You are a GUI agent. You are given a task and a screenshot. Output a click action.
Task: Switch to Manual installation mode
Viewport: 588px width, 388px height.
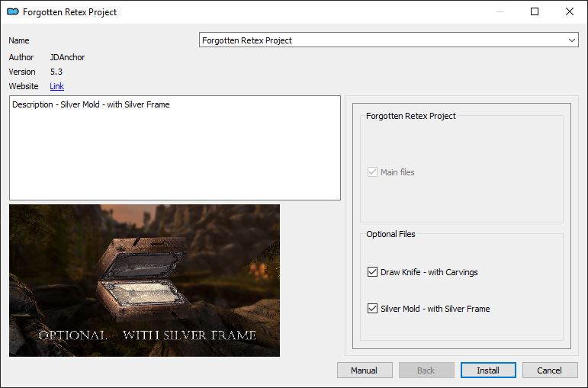coord(364,370)
